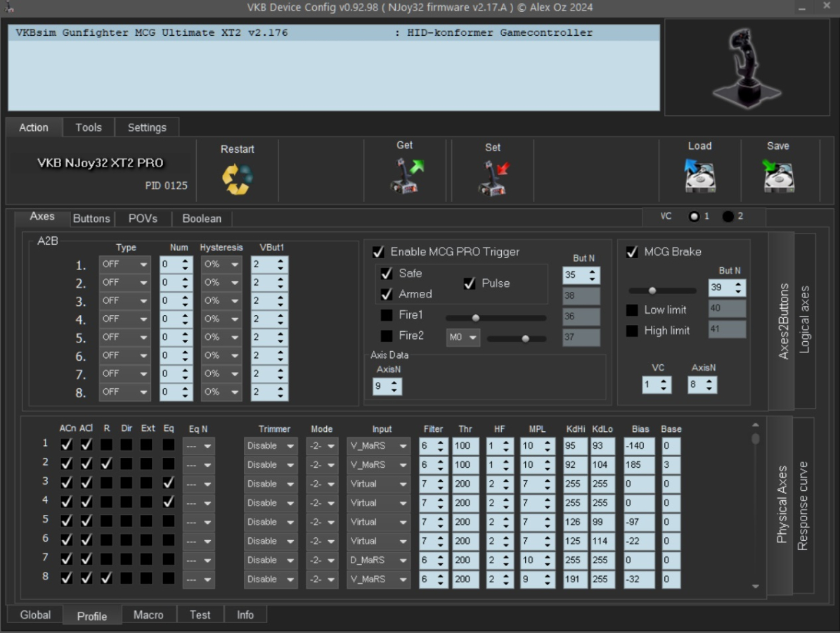Toggle the Eq checkbox for axis 3
This screenshot has width=840, height=633.
click(x=168, y=483)
